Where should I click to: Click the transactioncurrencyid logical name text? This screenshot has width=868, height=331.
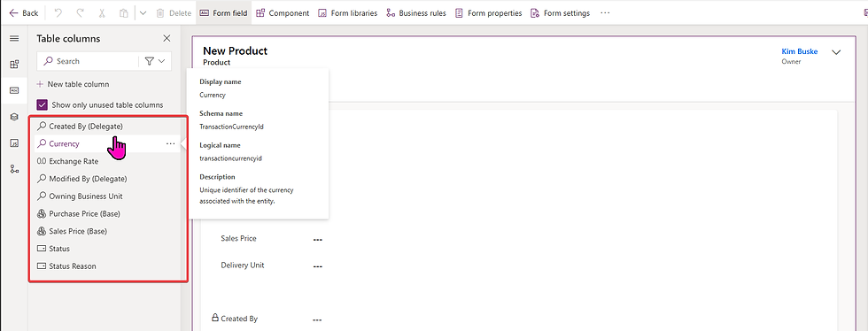[230, 158]
